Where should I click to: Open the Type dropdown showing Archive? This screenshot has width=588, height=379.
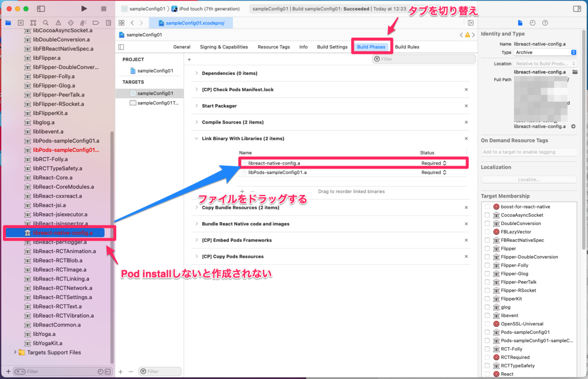[544, 52]
